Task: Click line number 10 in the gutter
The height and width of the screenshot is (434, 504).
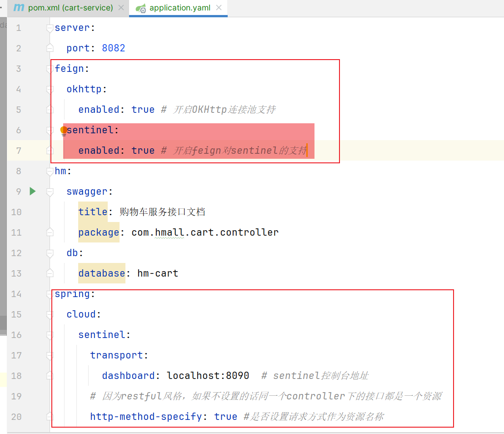Action: coord(16,212)
